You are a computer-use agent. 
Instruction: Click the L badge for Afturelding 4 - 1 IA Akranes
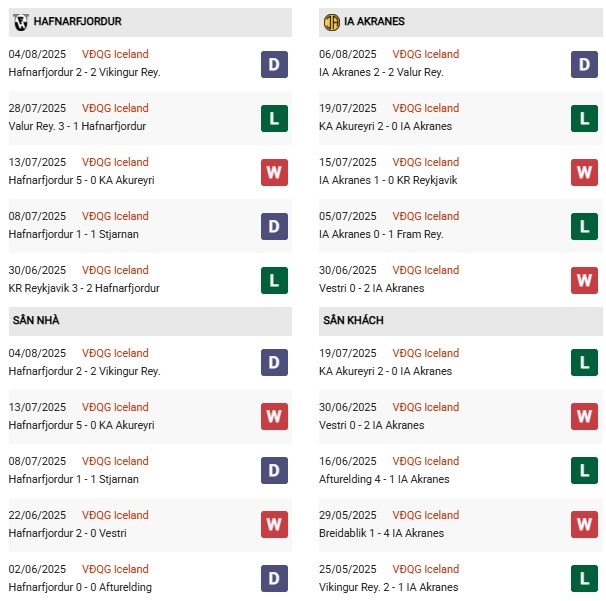tap(585, 471)
